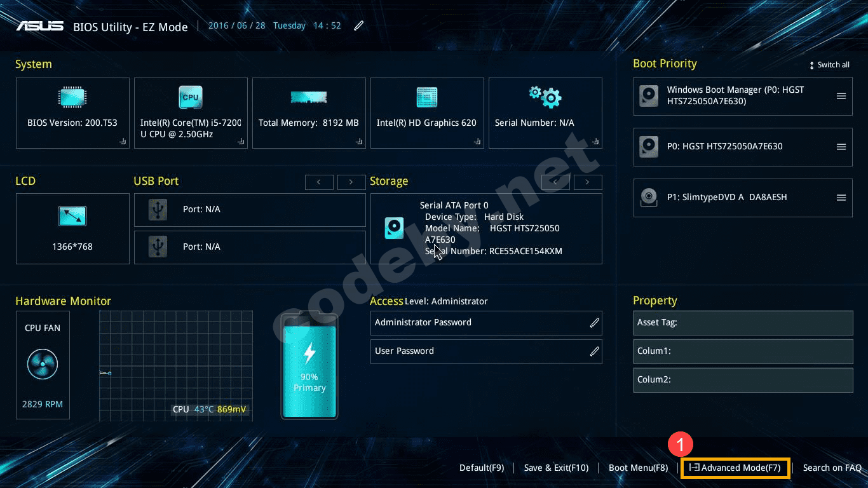Click the CPU 43°C temperature reading

tap(194, 409)
